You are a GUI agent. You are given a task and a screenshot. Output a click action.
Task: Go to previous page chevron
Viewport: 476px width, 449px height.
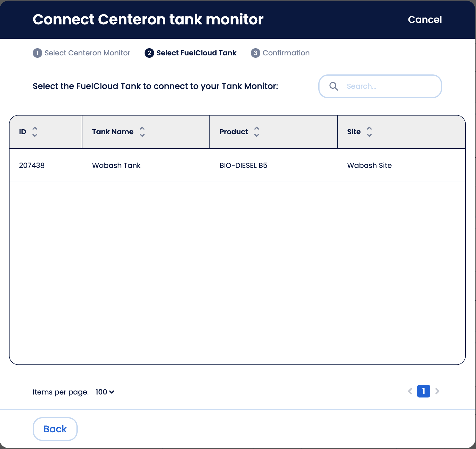tap(410, 391)
